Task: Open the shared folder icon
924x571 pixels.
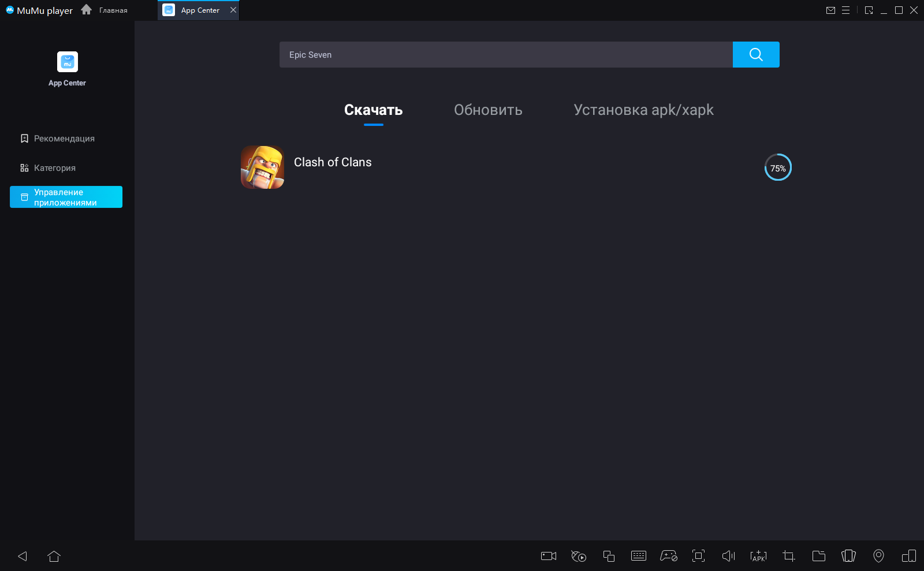Action: coord(819,556)
